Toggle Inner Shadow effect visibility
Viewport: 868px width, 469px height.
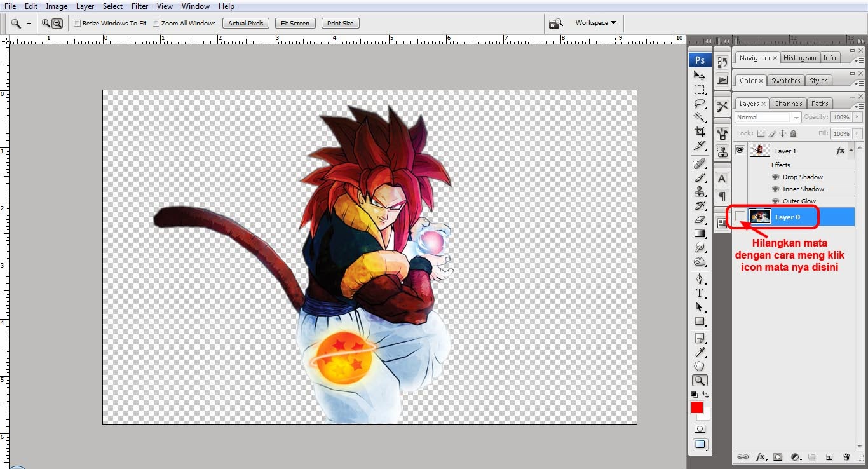[x=775, y=189]
